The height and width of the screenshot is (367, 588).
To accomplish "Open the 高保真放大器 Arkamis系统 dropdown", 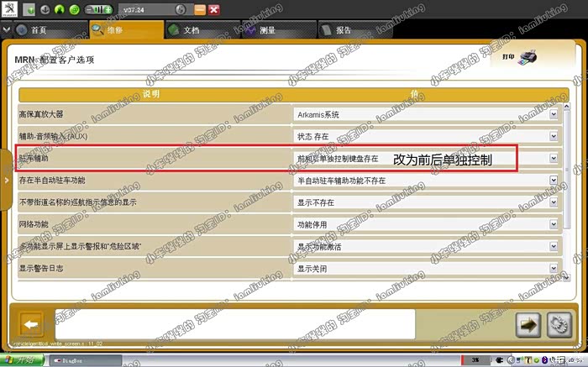I will (x=554, y=114).
